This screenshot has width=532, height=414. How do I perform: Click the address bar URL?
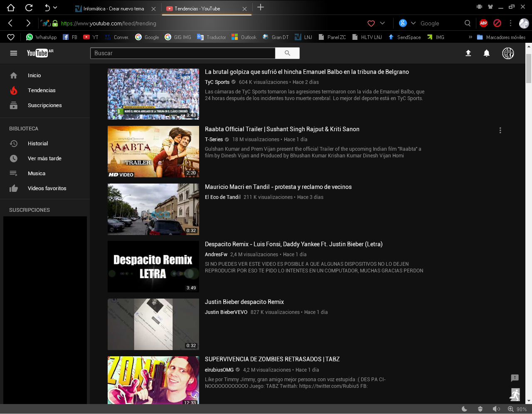click(x=108, y=24)
